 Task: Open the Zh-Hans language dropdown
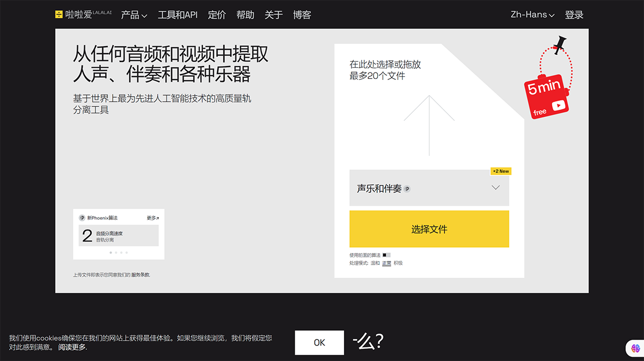pos(532,15)
